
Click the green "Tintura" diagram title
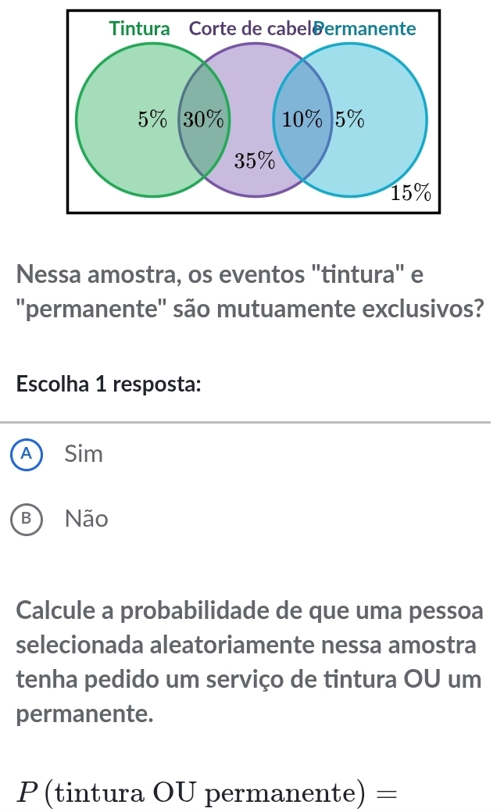tap(141, 29)
